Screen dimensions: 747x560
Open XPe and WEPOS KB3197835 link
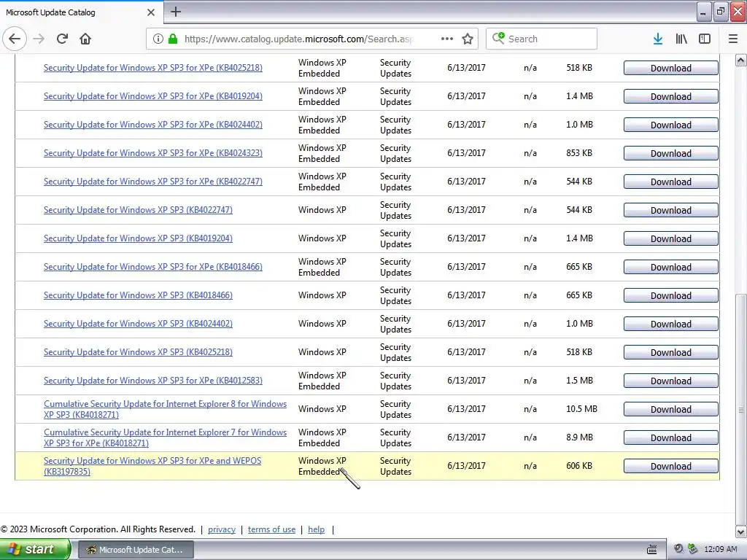pos(152,466)
